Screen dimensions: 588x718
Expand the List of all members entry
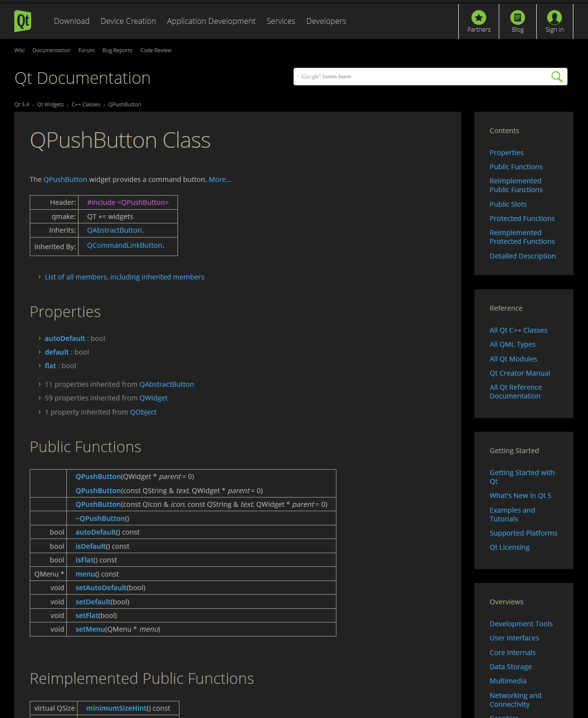[x=124, y=277]
